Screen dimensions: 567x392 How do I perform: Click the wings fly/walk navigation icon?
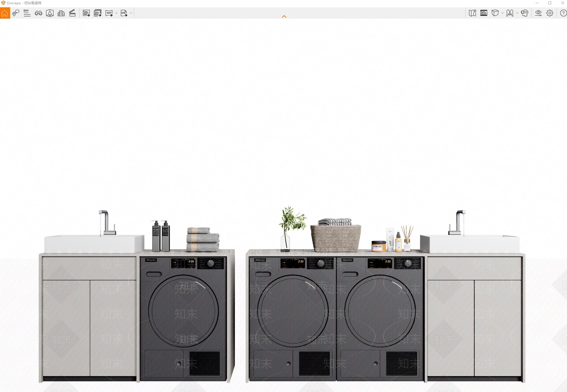tap(510, 13)
